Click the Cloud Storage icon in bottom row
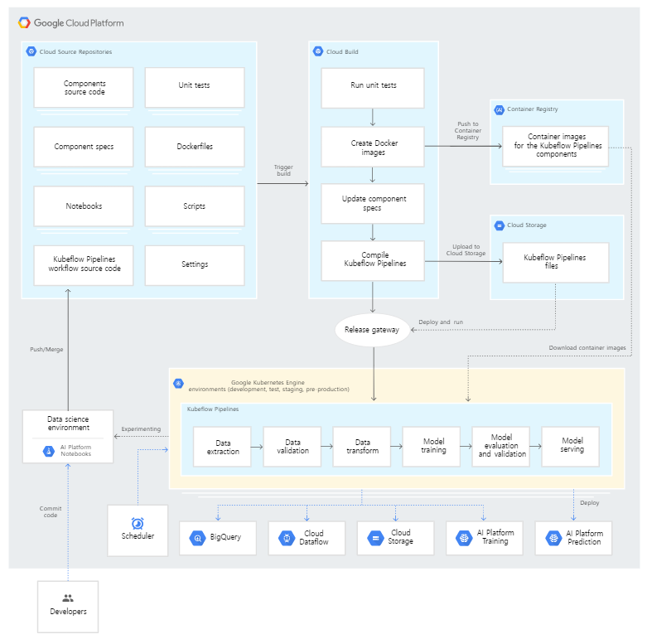The width and height of the screenshot is (647, 644). click(x=375, y=538)
